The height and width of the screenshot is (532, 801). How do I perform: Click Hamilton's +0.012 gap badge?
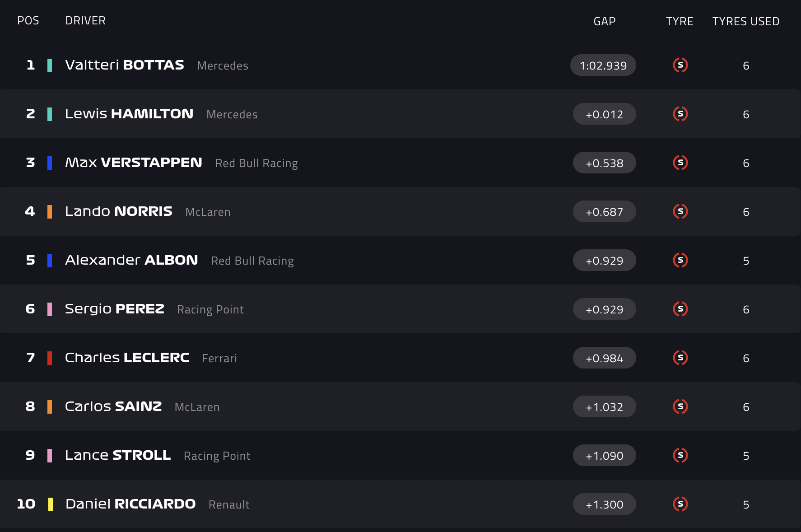pyautogui.click(x=604, y=114)
